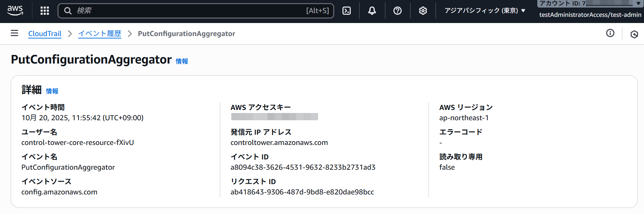Launch CloudShell from the top bar
This screenshot has height=214, width=644.
(347, 11)
